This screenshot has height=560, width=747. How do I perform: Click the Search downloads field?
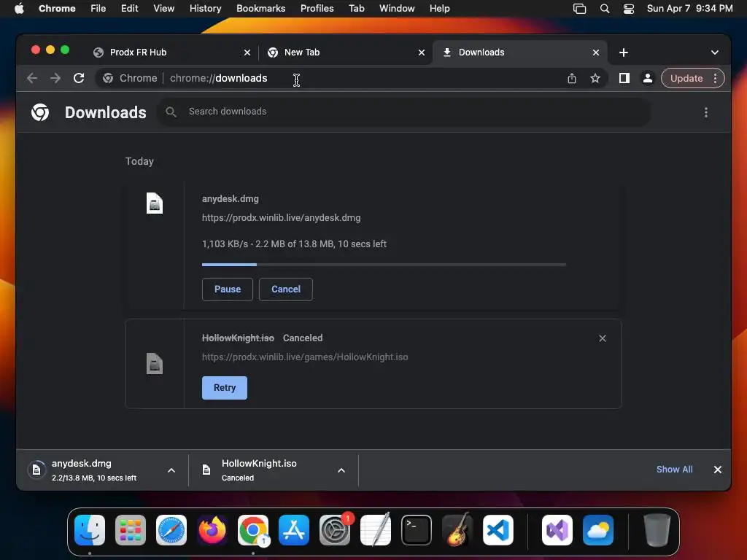click(403, 112)
